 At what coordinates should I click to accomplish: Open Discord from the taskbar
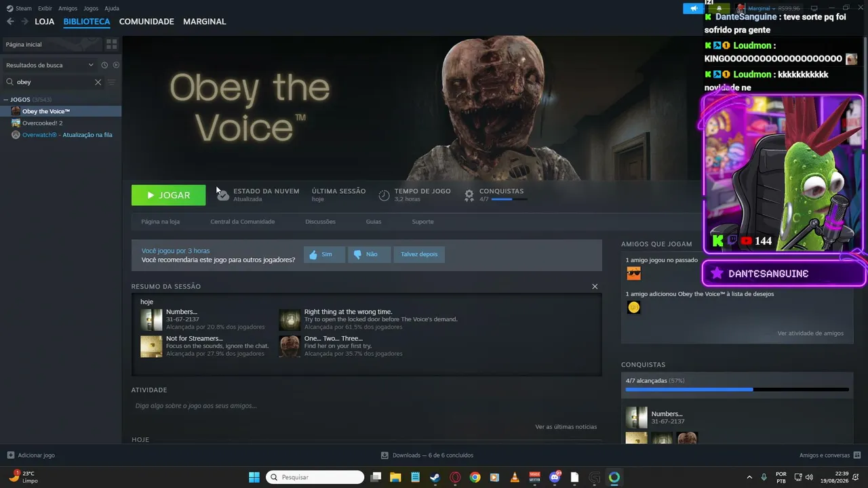pos(555,477)
